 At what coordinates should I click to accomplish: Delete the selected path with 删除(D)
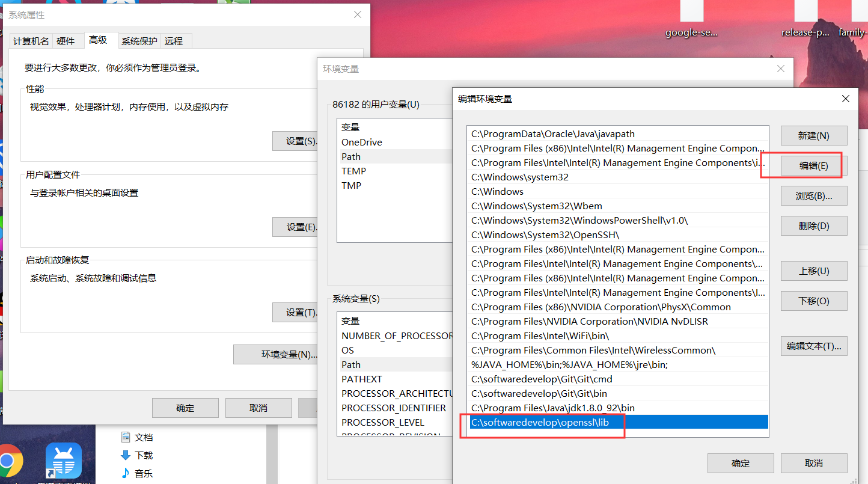pyautogui.click(x=813, y=225)
